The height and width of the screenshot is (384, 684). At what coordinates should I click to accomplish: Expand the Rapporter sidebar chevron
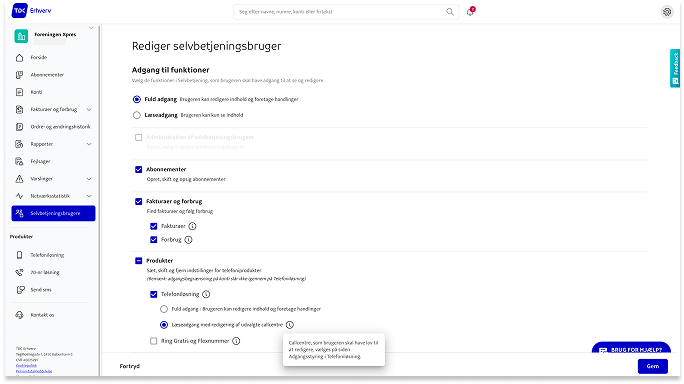[89, 144]
